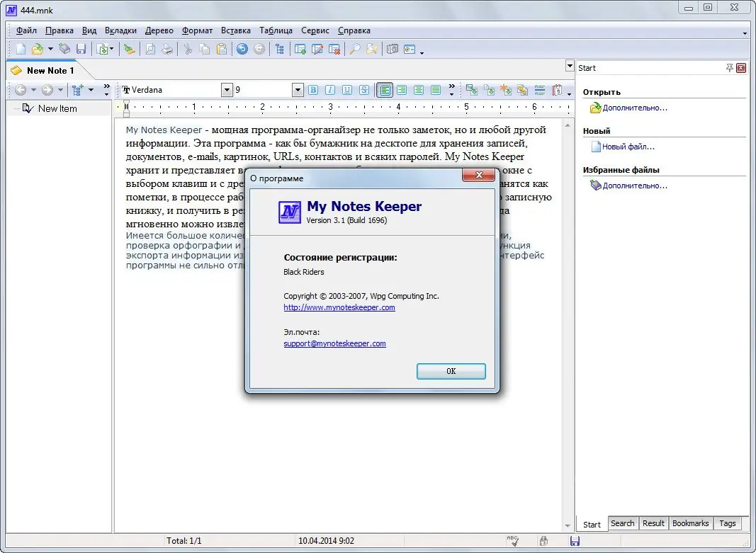Image resolution: width=756 pixels, height=553 pixels.
Task: Show hidden alignment toolbar buttons chevron
Action: click(x=452, y=90)
